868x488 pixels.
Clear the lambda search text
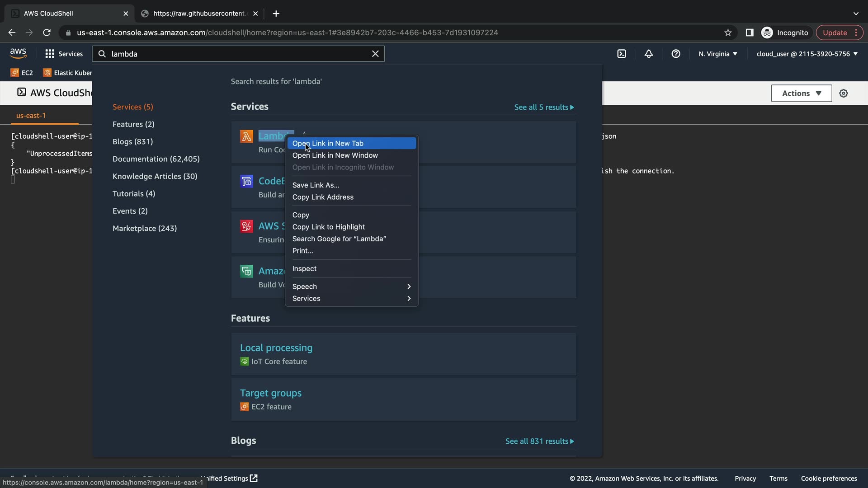(375, 54)
